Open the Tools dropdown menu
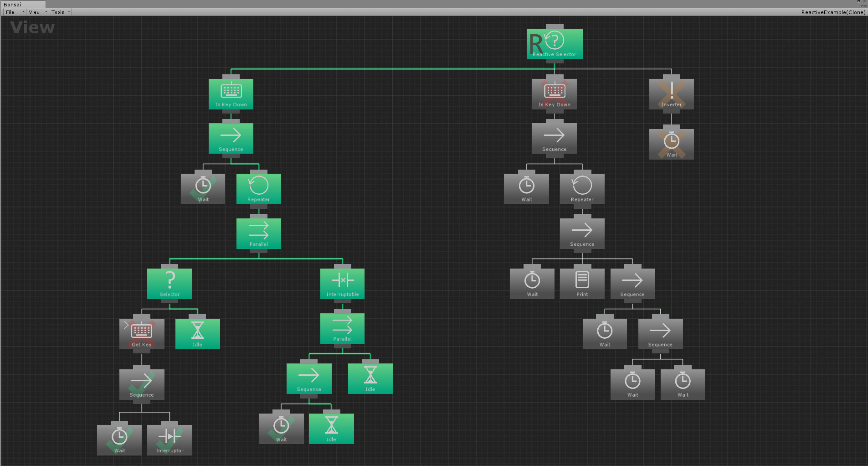 point(60,12)
